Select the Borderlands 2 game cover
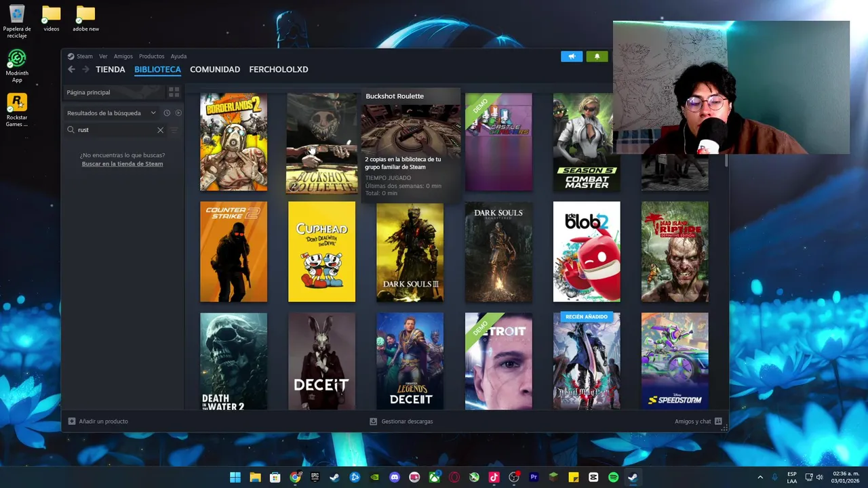Image resolution: width=868 pixels, height=488 pixels. click(233, 142)
